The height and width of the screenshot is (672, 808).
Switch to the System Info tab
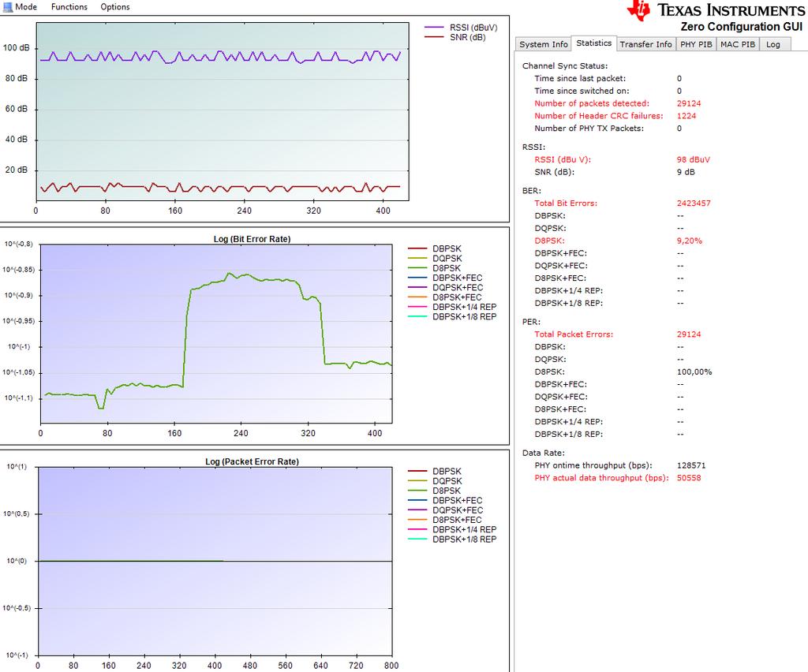click(543, 44)
